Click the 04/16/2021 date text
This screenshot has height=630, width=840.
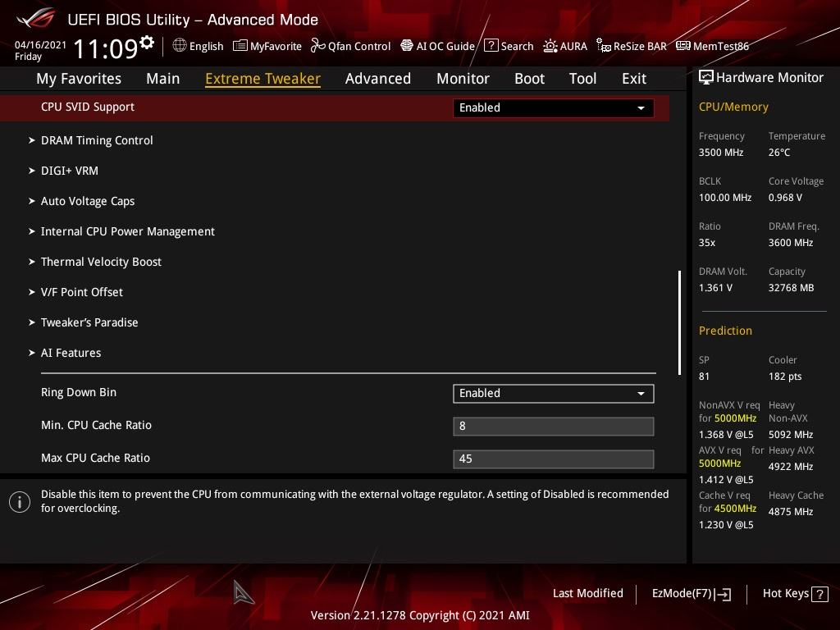point(40,44)
